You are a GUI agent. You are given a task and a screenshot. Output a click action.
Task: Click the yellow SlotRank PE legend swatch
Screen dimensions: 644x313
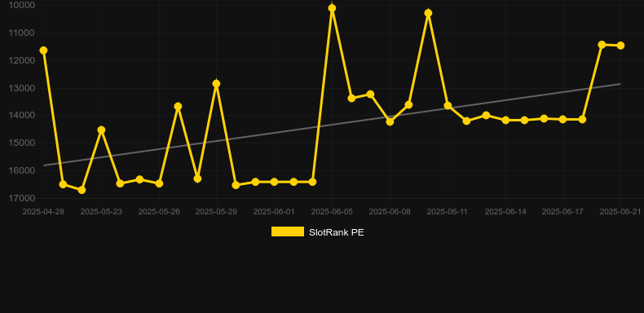click(x=288, y=231)
